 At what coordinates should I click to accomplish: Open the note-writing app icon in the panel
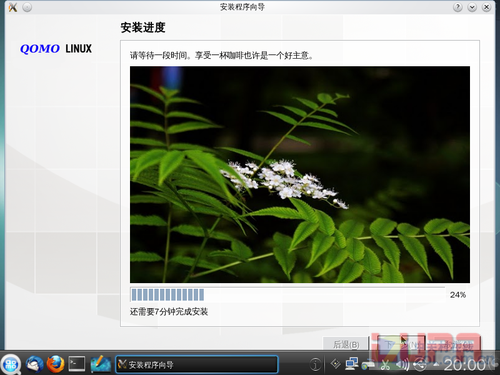click(100, 364)
